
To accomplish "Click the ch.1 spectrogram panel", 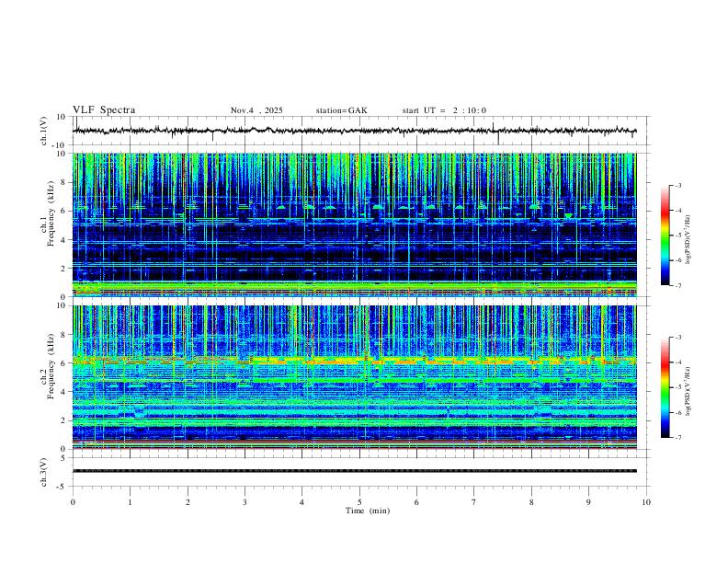I will click(354, 224).
